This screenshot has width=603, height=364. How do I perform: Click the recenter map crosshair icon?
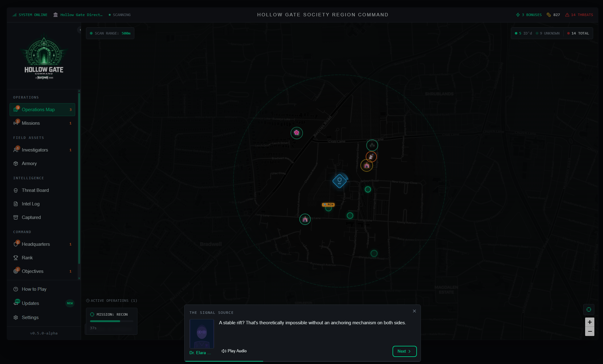589,309
